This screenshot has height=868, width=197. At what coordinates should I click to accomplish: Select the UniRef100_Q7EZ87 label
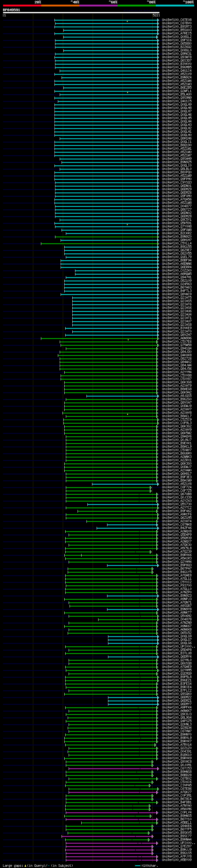(x=176, y=846)
